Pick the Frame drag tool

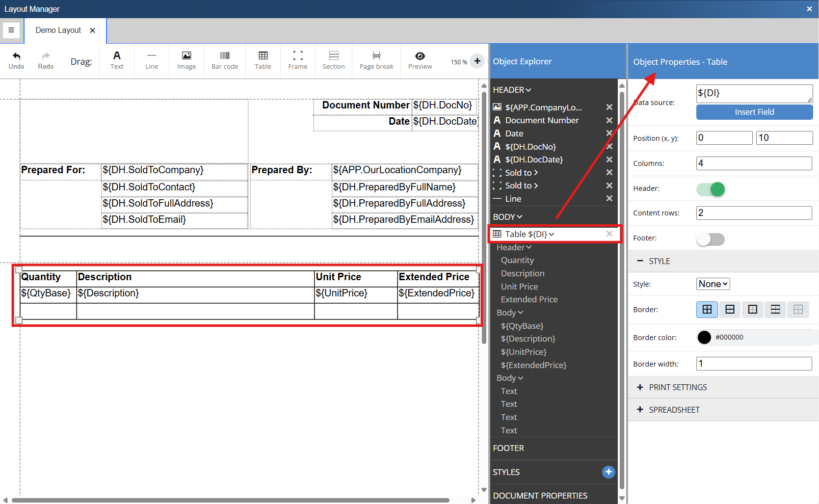(x=298, y=60)
